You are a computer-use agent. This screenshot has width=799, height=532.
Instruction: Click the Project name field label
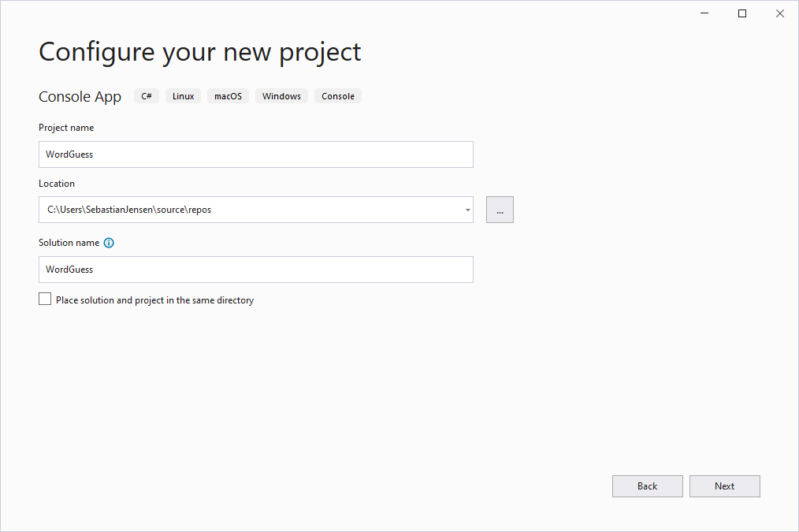[x=66, y=128]
